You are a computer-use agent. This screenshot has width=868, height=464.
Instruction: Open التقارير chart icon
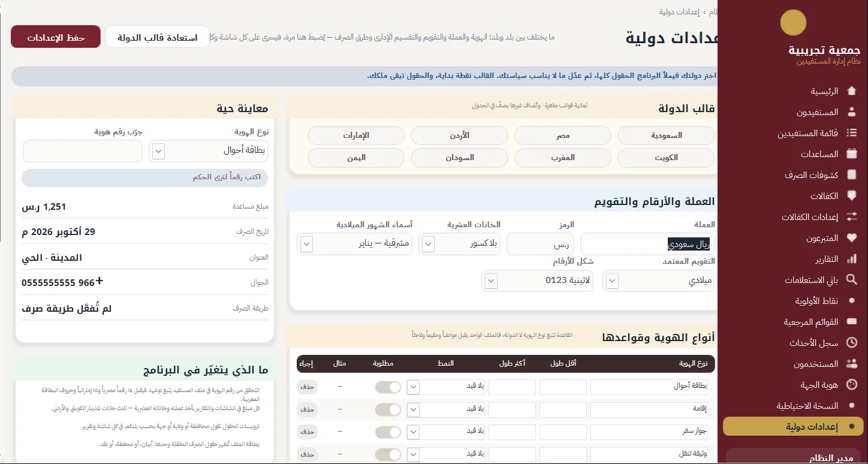tap(851, 259)
